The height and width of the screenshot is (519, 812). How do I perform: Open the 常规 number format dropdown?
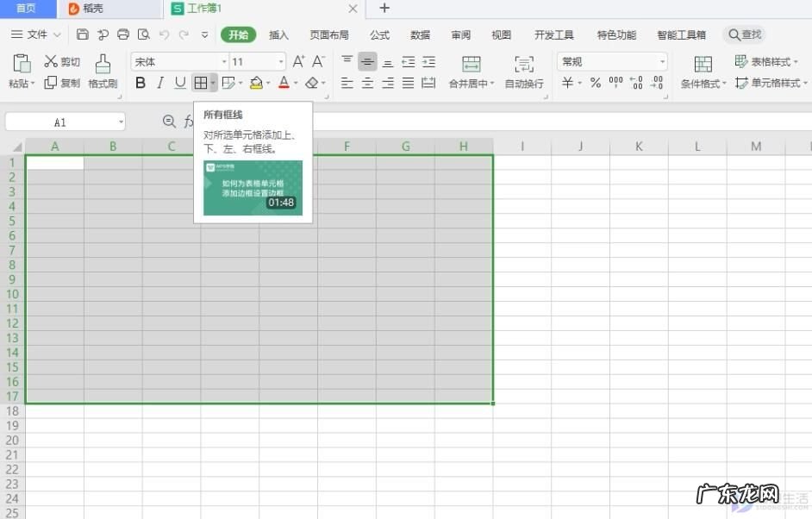(x=613, y=61)
